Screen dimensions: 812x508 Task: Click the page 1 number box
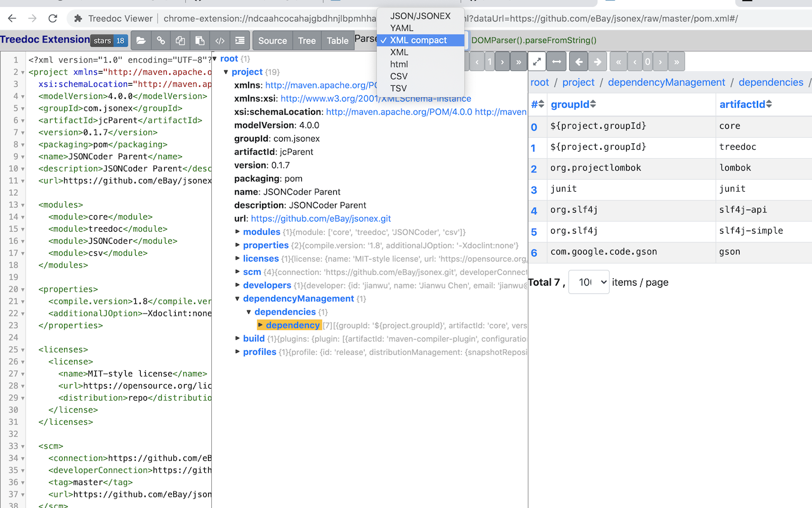[489, 62]
